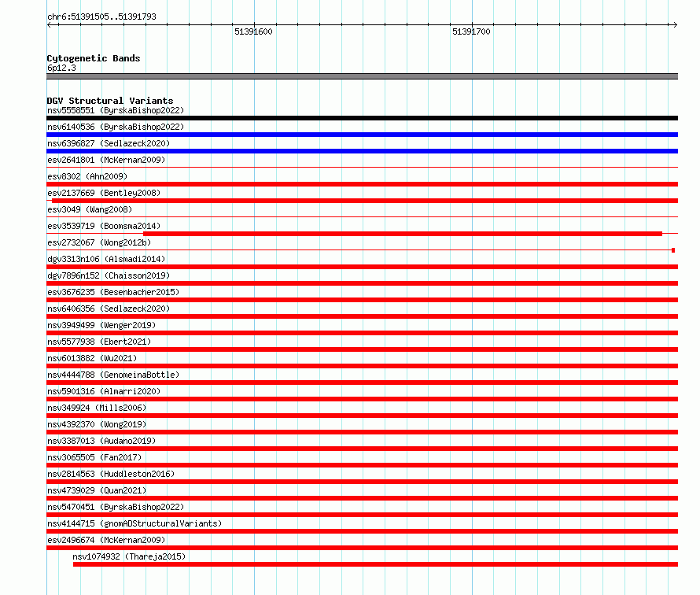Click the blue bar of nsv6140536

(362, 135)
